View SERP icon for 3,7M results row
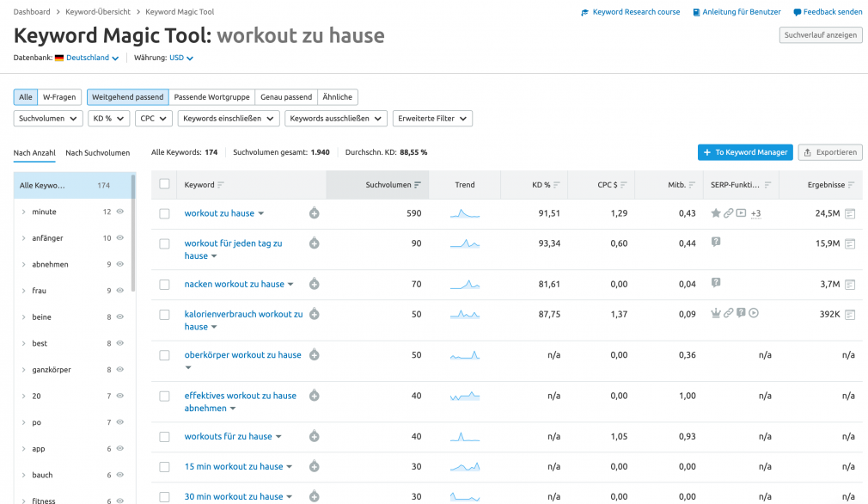The height and width of the screenshot is (504, 868). [x=850, y=284]
